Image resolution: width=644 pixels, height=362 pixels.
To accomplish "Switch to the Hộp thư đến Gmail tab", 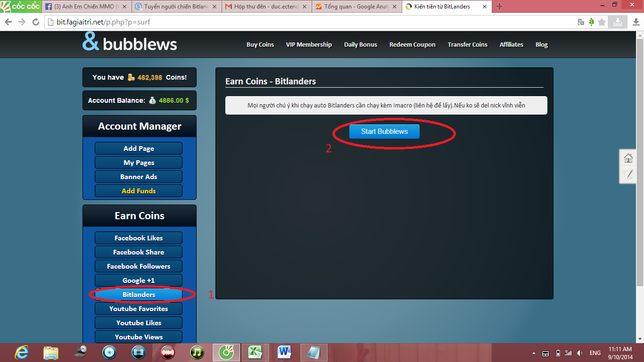I will tap(266, 7).
